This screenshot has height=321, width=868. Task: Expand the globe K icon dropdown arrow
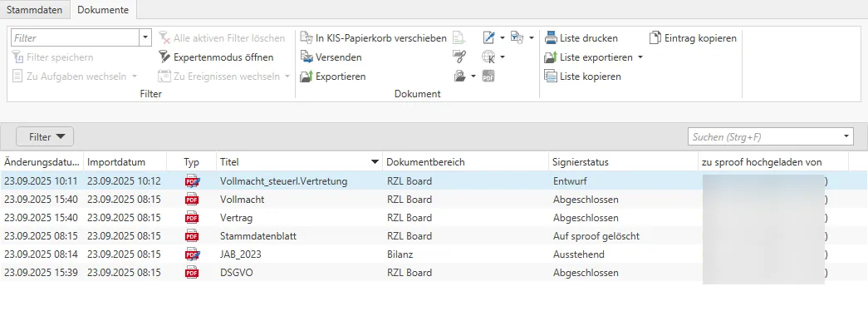(x=502, y=57)
